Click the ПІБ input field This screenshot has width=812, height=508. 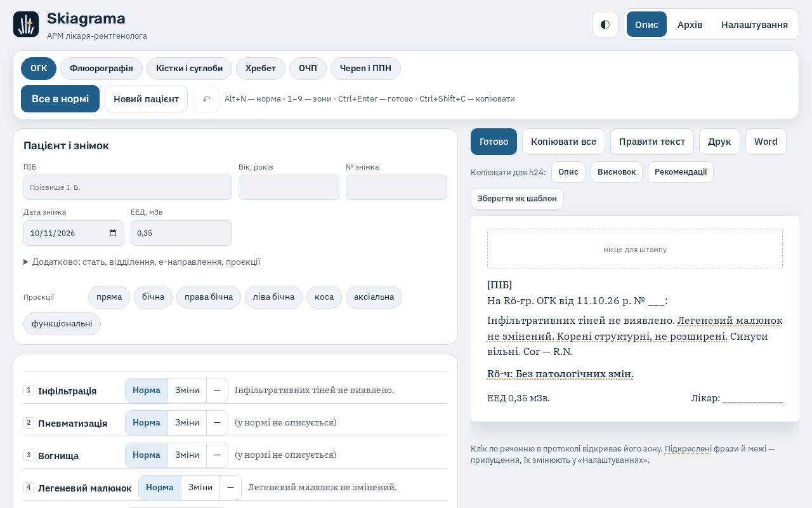128,187
